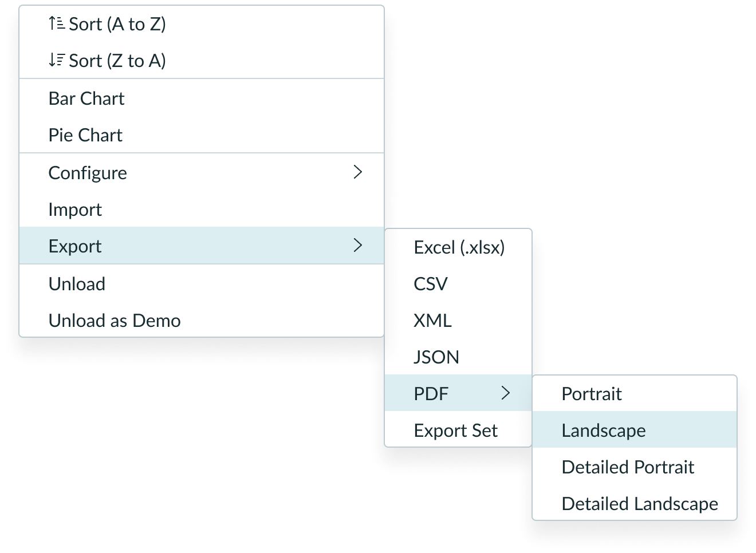The height and width of the screenshot is (553, 756).
Task: Select Portrait PDF export
Action: 592,393
